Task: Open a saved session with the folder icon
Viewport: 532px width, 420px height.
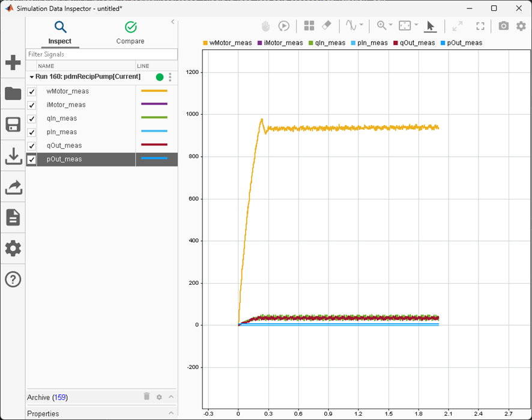Action: [x=13, y=93]
